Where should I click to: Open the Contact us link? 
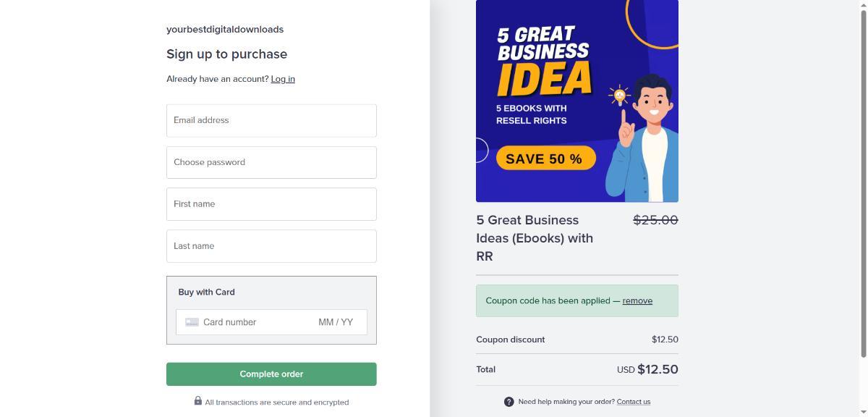[x=633, y=402]
